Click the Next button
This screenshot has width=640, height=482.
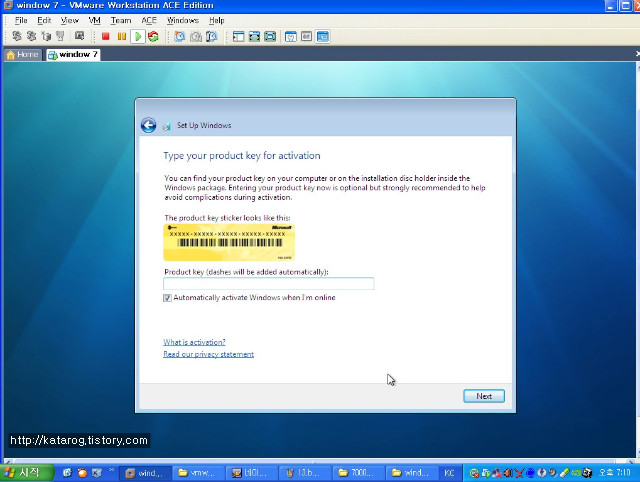click(x=484, y=396)
